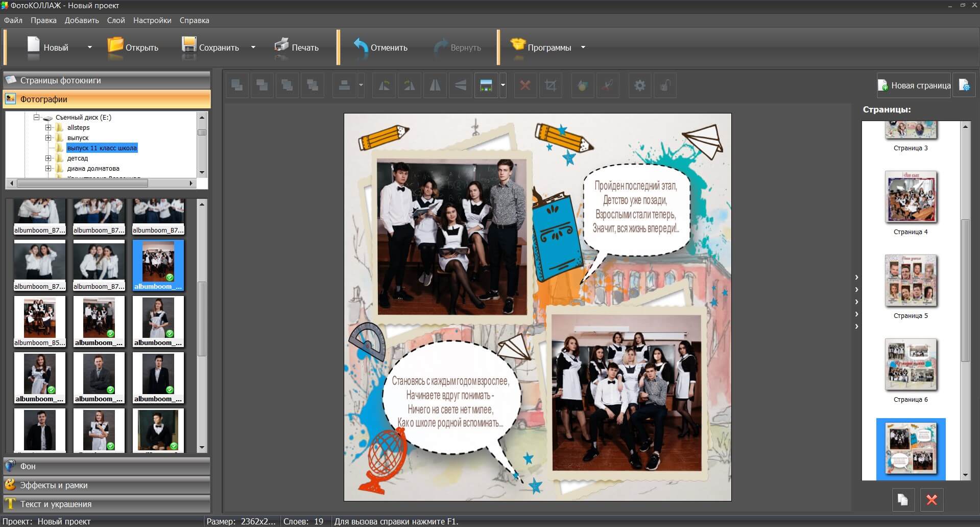Flip layer vertically icon
The image size is (980, 527).
[x=461, y=85]
